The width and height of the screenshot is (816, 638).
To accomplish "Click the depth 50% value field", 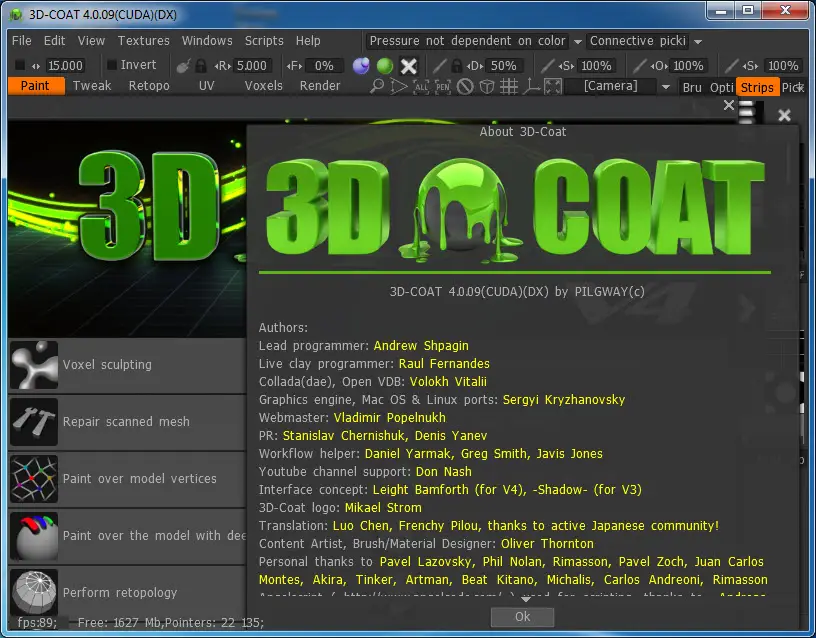I will coord(504,66).
